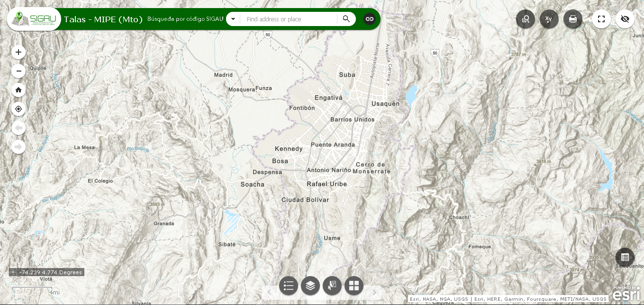Open the search source dropdown
This screenshot has height=305, width=644.
[233, 19]
